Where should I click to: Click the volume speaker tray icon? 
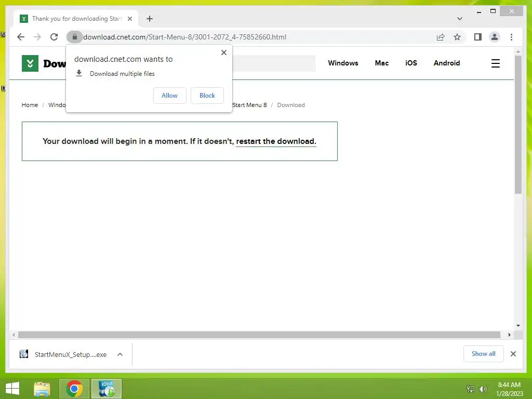click(x=483, y=389)
